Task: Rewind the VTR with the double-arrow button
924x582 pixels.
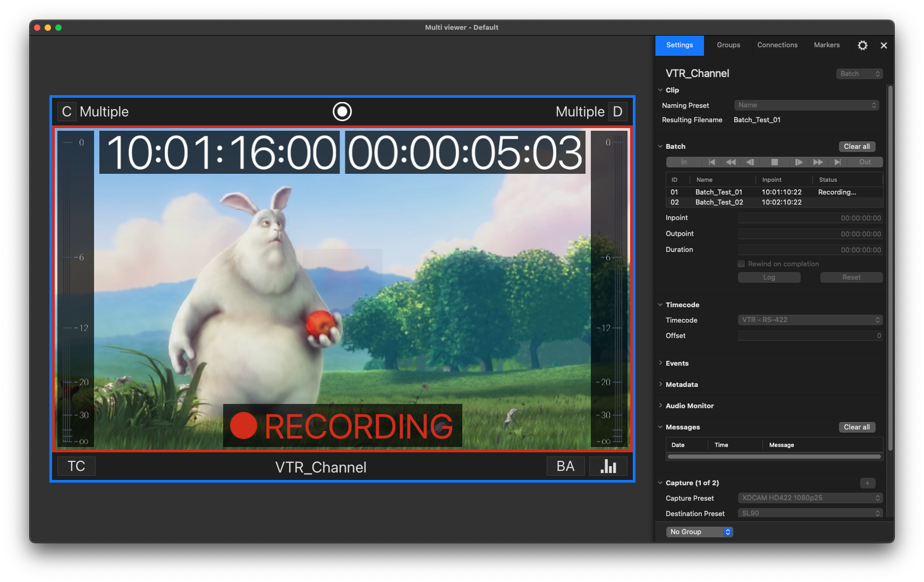Action: point(731,162)
